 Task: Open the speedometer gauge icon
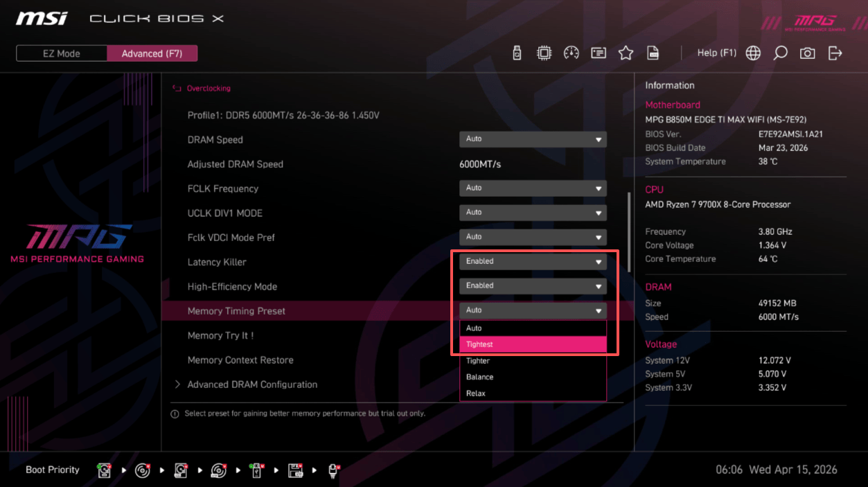(571, 53)
